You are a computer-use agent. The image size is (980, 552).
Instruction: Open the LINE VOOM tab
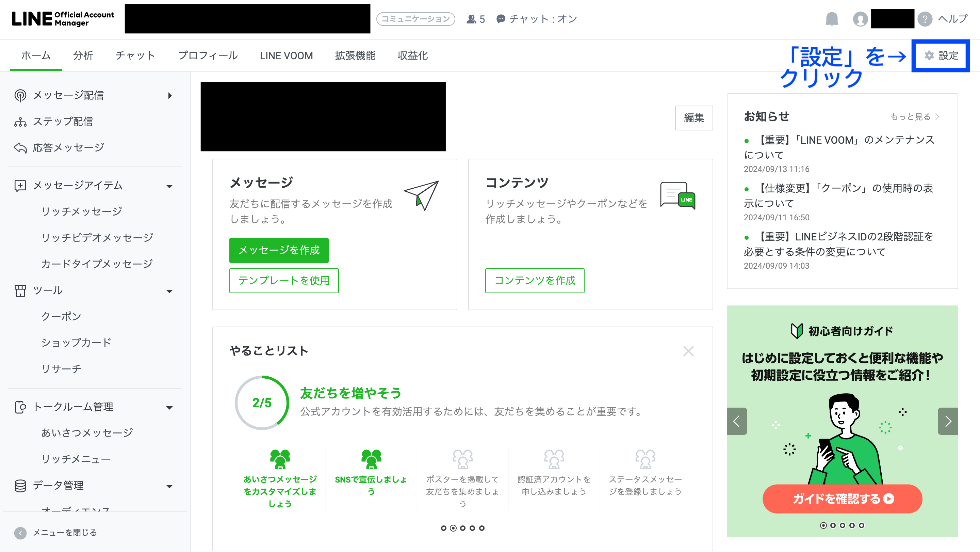tap(286, 56)
